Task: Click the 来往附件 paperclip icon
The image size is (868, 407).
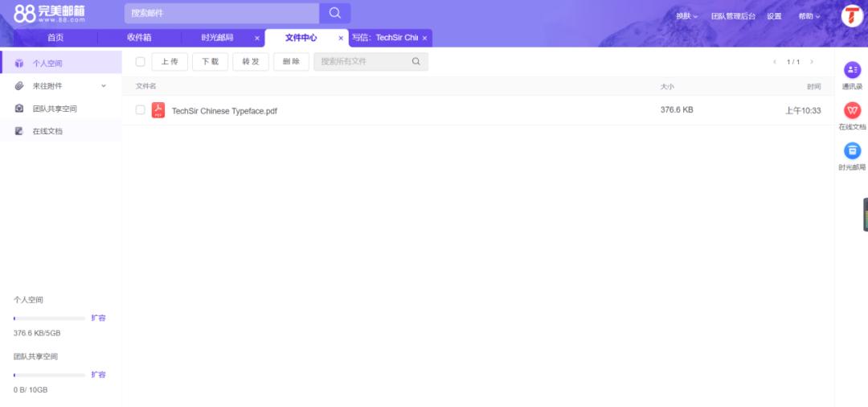Action: pyautogui.click(x=19, y=86)
